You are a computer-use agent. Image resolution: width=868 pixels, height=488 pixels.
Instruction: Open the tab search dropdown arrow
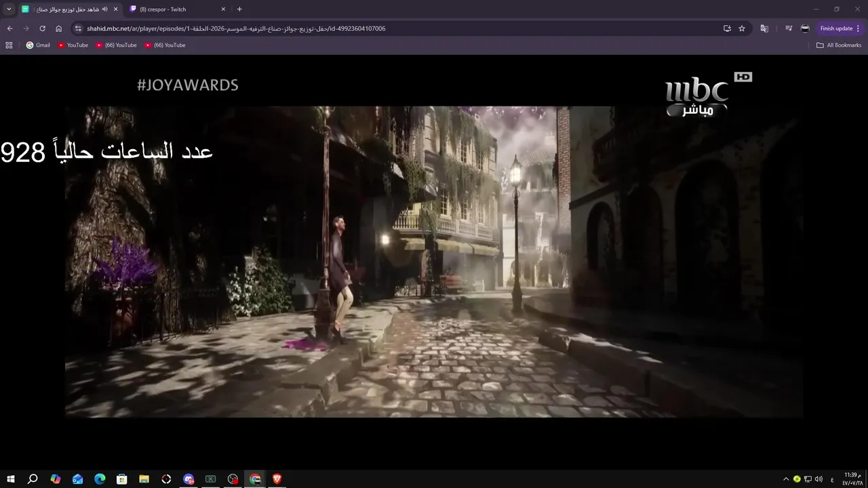(9, 9)
